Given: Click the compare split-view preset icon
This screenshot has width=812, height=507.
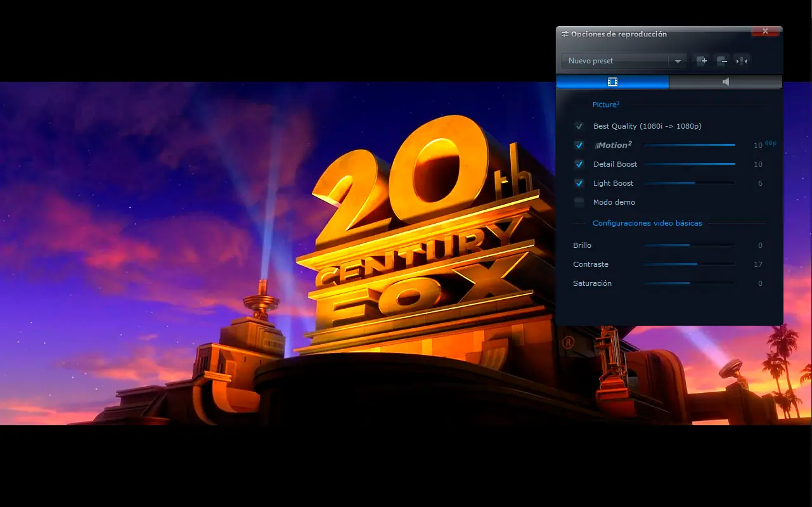Looking at the screenshot, I should [742, 61].
